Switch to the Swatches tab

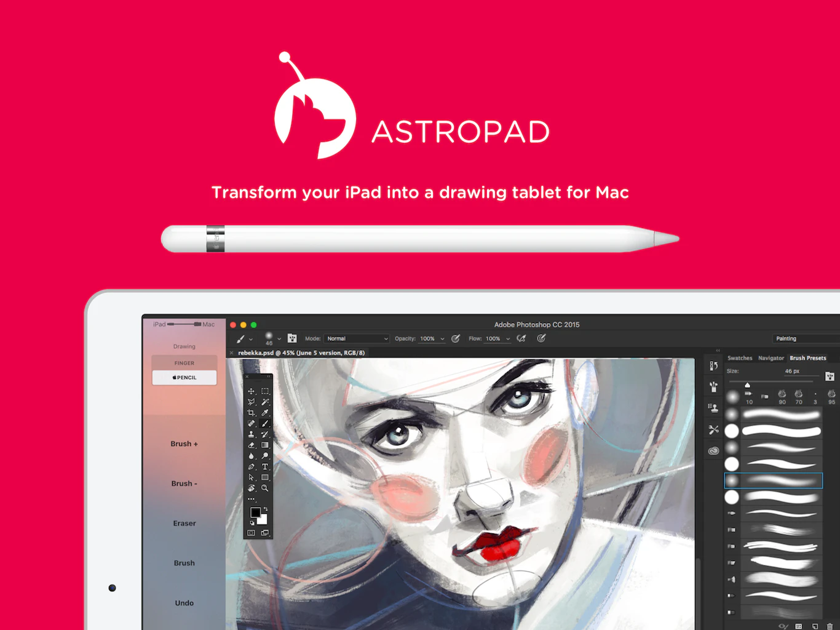click(x=740, y=357)
